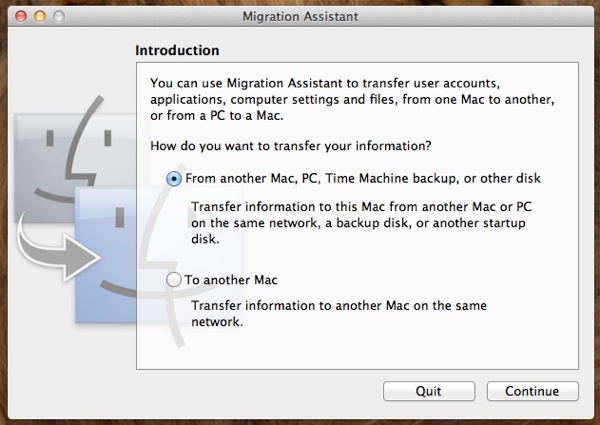The width and height of the screenshot is (600, 425).
Task: Click the Time Machine backup option label
Action: 363,178
